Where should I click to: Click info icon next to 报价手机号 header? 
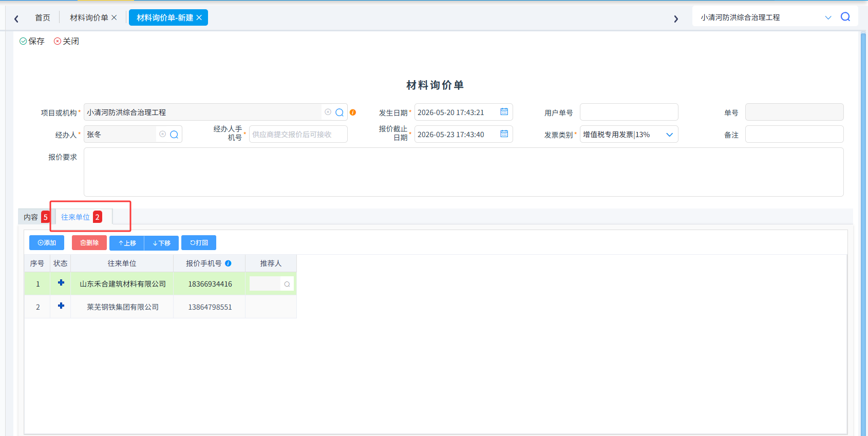pyautogui.click(x=228, y=263)
